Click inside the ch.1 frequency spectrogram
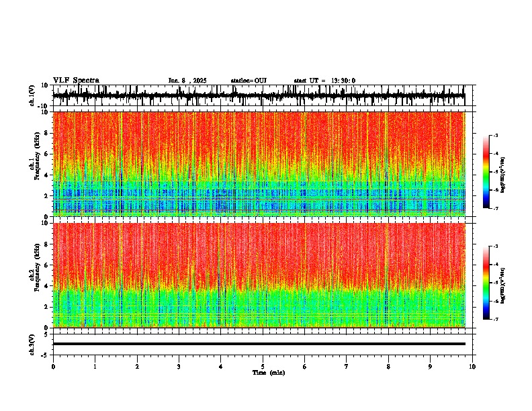The height and width of the screenshot is (411, 532). (x=259, y=164)
